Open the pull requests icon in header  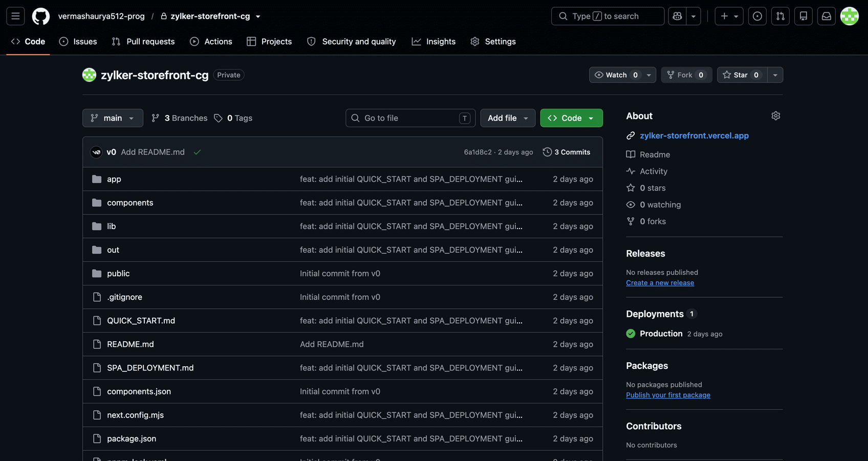coord(780,16)
